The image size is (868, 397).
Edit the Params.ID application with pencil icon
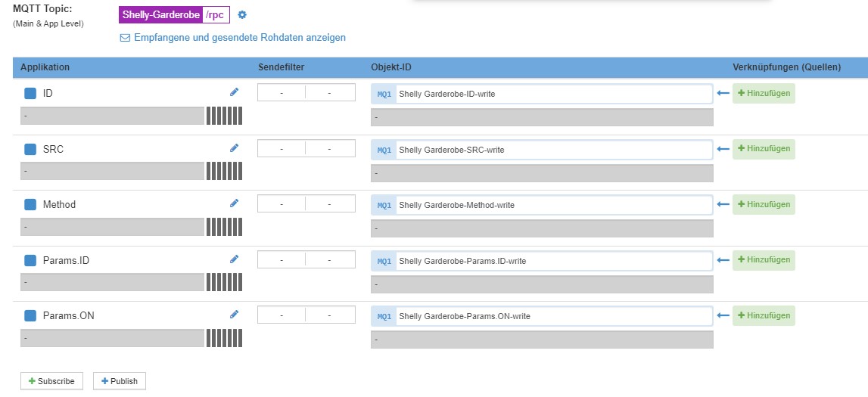234,259
